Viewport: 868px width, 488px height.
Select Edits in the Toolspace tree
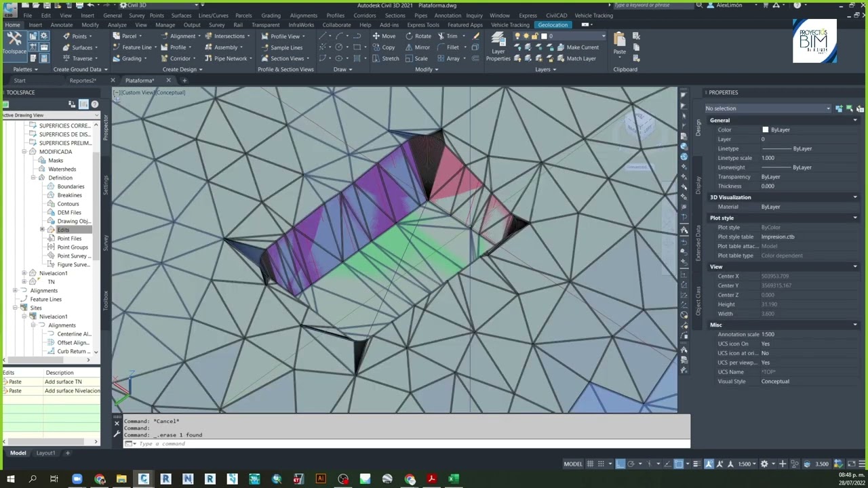(x=63, y=230)
